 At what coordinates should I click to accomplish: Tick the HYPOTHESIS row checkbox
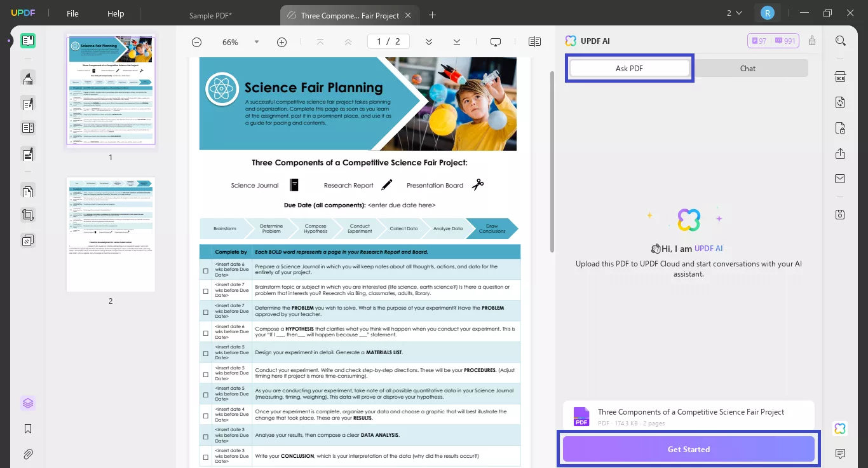pyautogui.click(x=205, y=333)
